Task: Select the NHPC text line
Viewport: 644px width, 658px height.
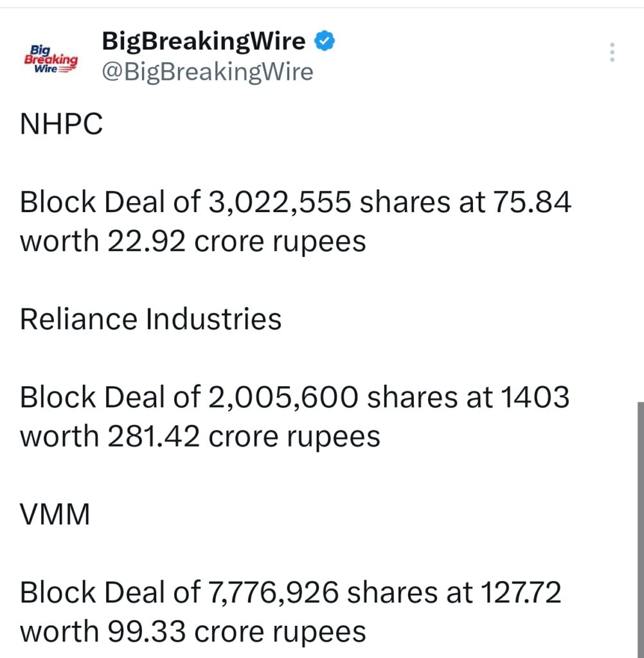Action: pyautogui.click(x=61, y=123)
